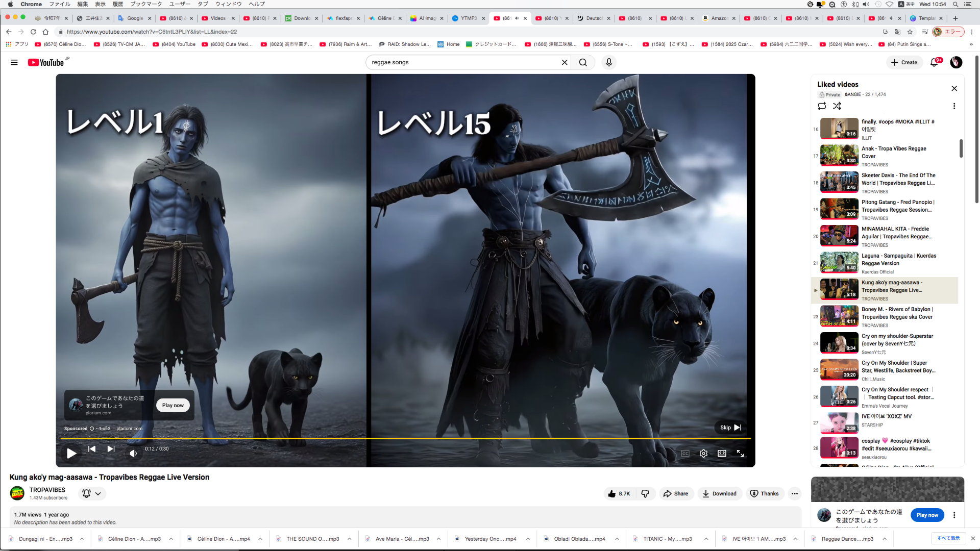The image size is (980, 551).
Task: Click the Download button under video
Action: tap(719, 493)
